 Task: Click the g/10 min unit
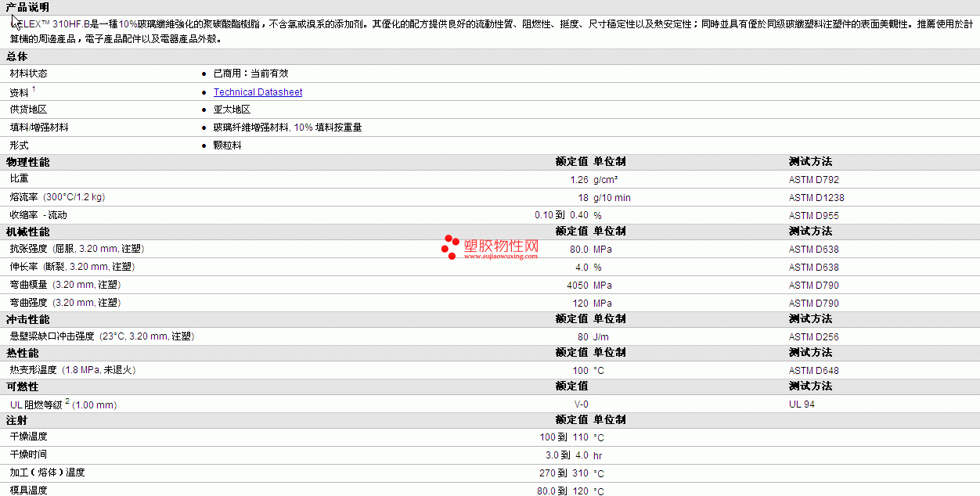[x=612, y=198]
